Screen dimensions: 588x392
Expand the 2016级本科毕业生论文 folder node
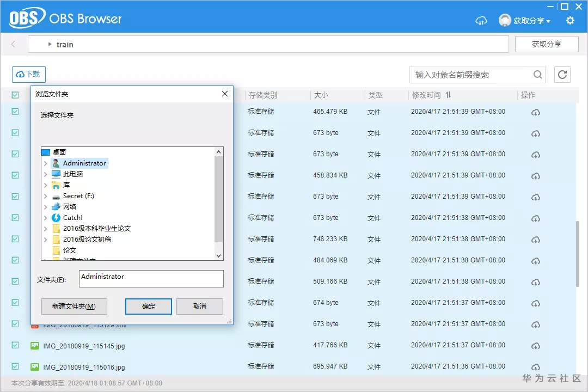(x=45, y=229)
